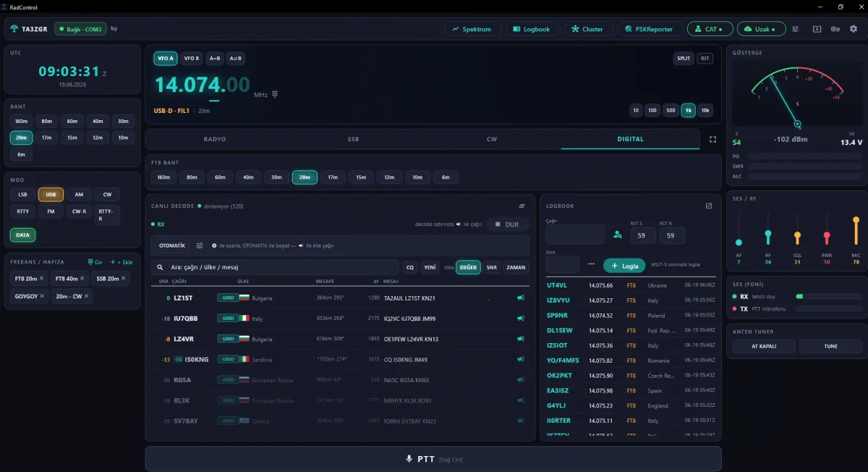Click the decode search field
This screenshot has height=472, width=868.
pyautogui.click(x=275, y=267)
